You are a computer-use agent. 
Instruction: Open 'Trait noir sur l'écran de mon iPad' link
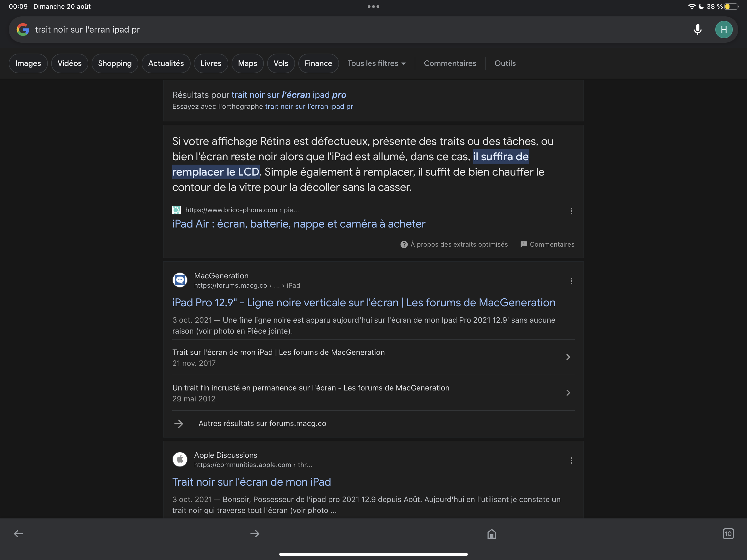tap(251, 482)
